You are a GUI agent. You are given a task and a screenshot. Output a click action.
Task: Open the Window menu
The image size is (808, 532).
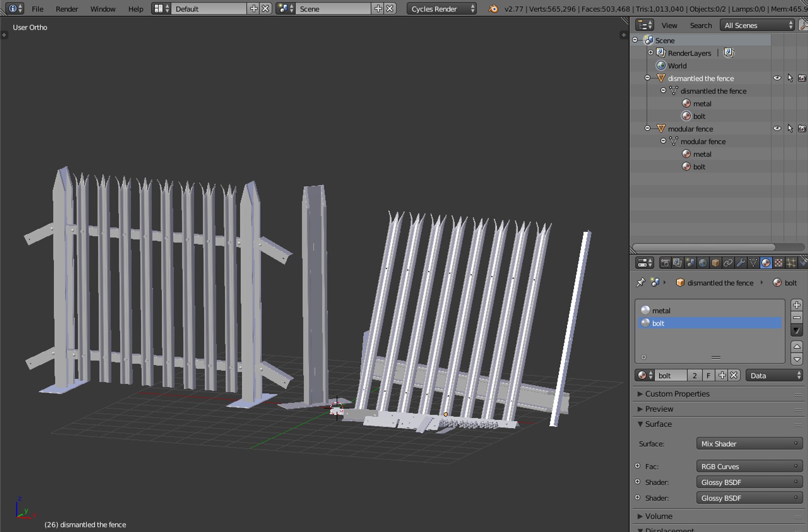pos(102,9)
